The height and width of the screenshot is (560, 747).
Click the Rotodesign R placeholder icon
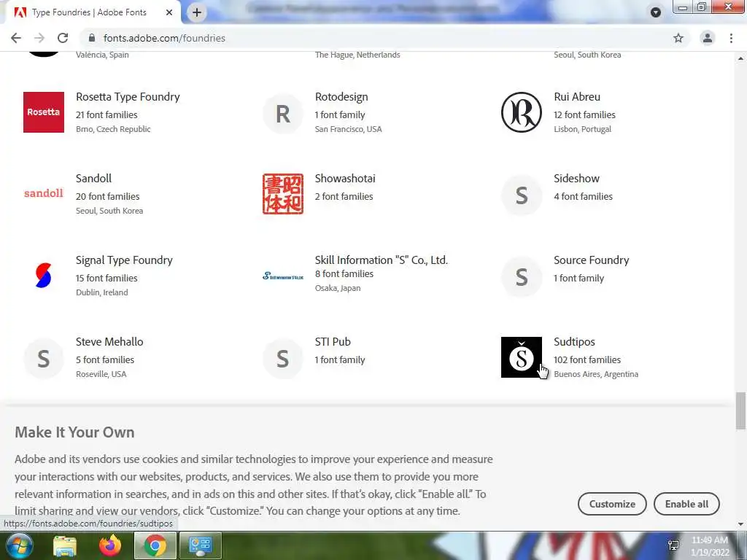(283, 114)
